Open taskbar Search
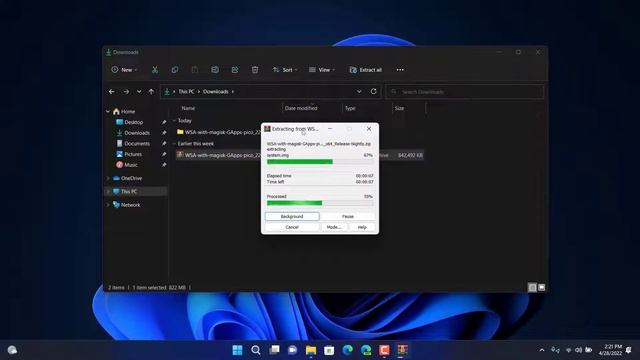This screenshot has height=360, width=640. coord(256,350)
